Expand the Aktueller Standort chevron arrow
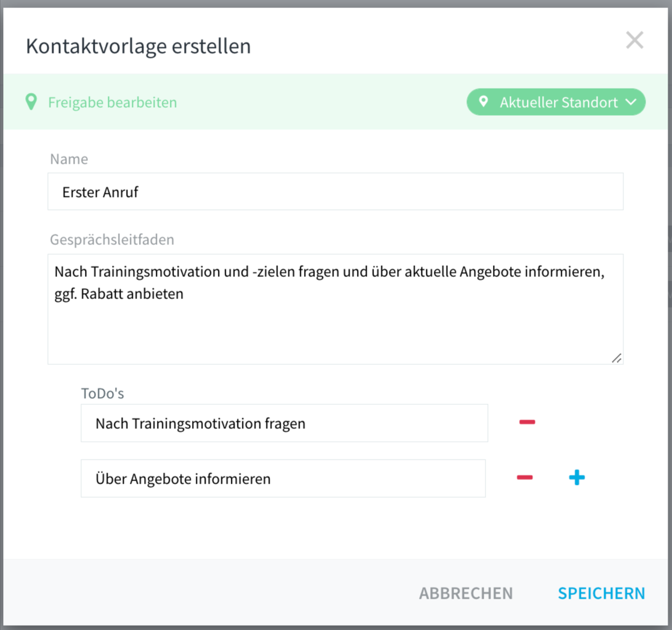 [631, 102]
